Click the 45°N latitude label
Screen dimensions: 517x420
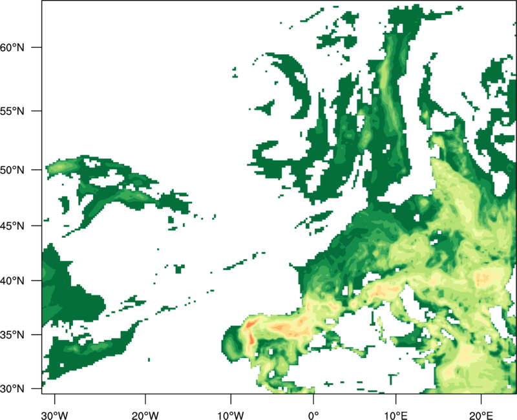point(12,226)
